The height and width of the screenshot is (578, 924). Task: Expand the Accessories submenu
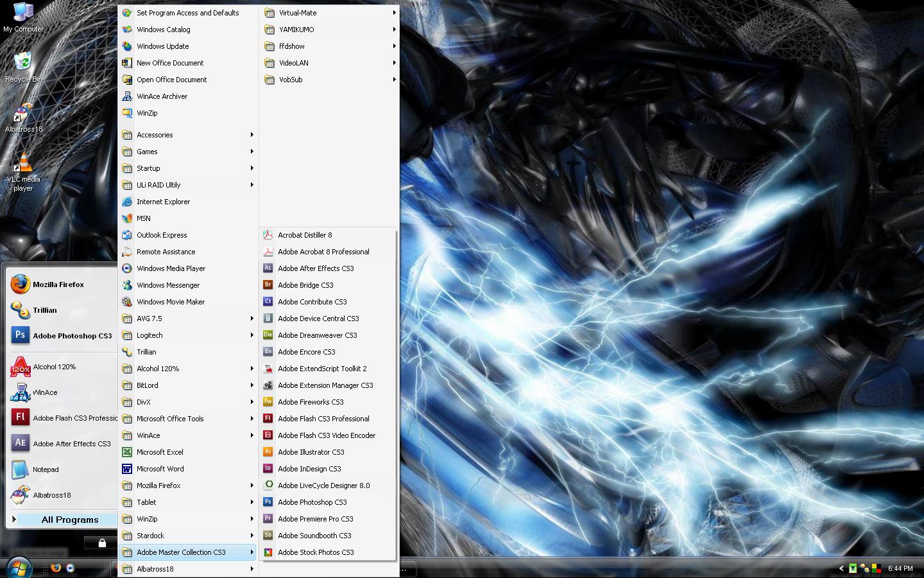tap(189, 135)
